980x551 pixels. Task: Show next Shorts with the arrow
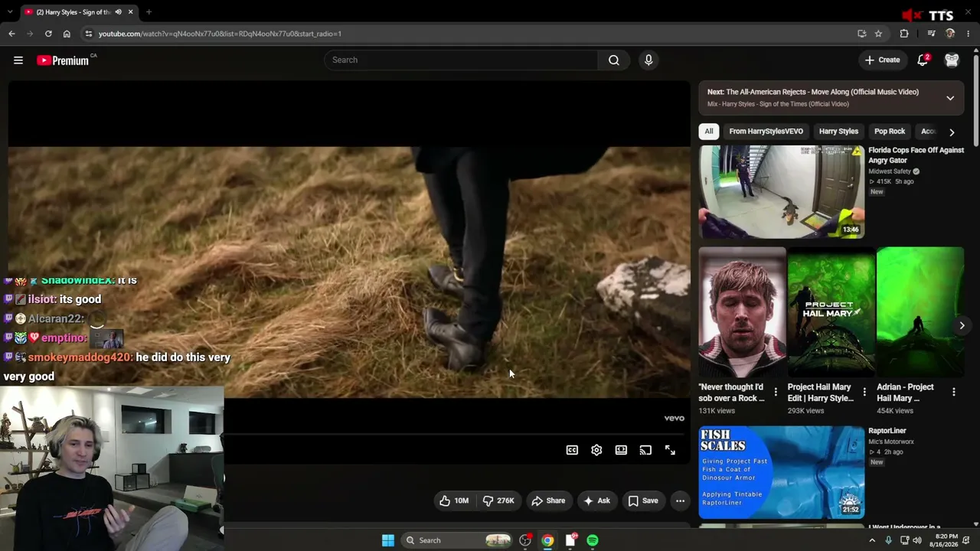(962, 325)
